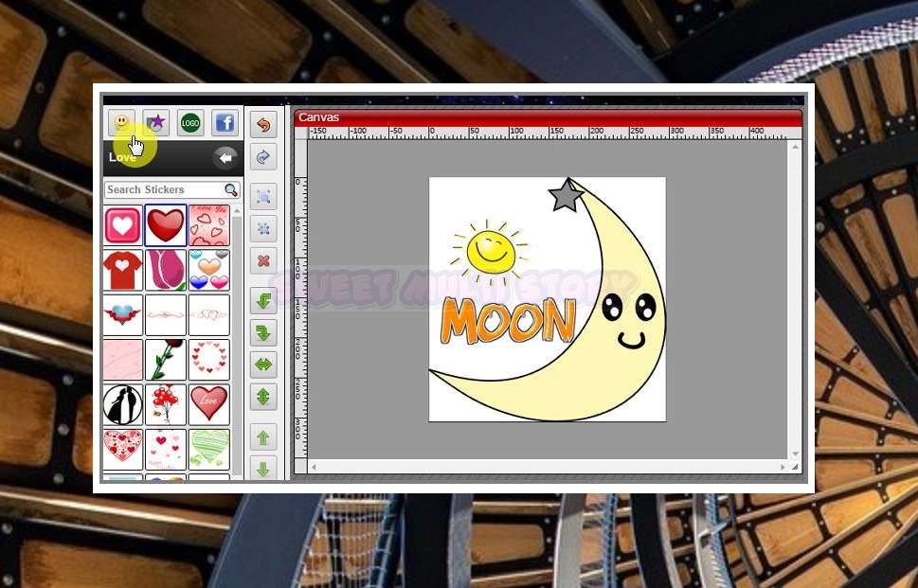Select the multicolored hearts sticker

pos(209,270)
